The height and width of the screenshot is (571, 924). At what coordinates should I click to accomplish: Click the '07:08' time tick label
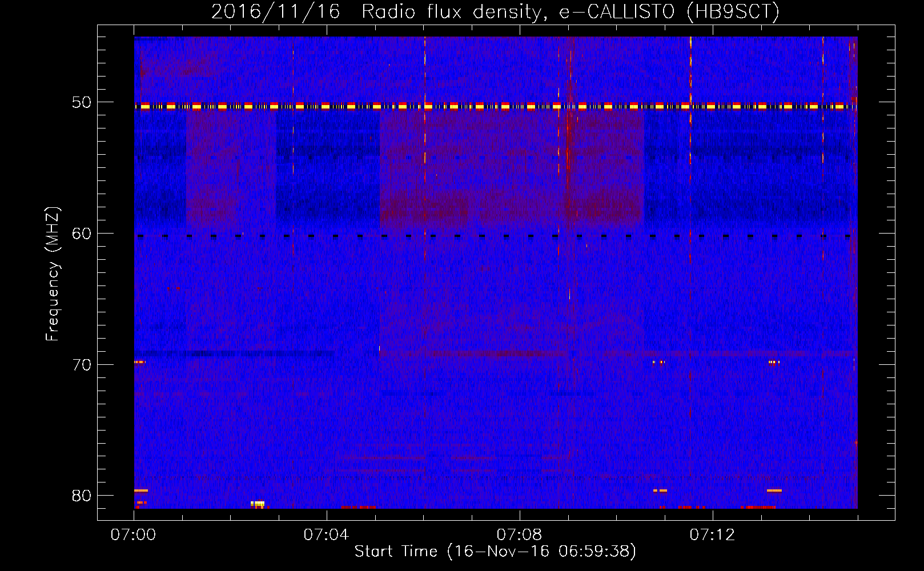[519, 535]
